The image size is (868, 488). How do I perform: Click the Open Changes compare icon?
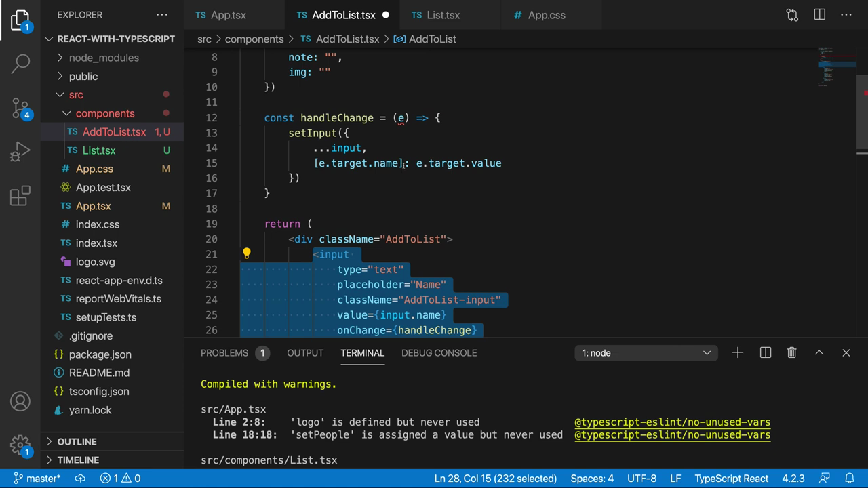792,14
